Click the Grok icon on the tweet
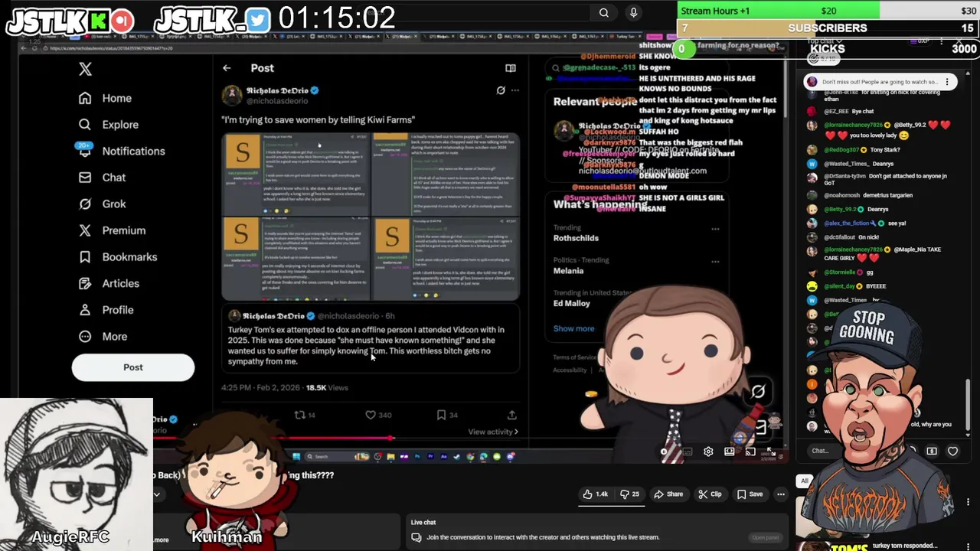The height and width of the screenshot is (551, 980). click(x=501, y=90)
